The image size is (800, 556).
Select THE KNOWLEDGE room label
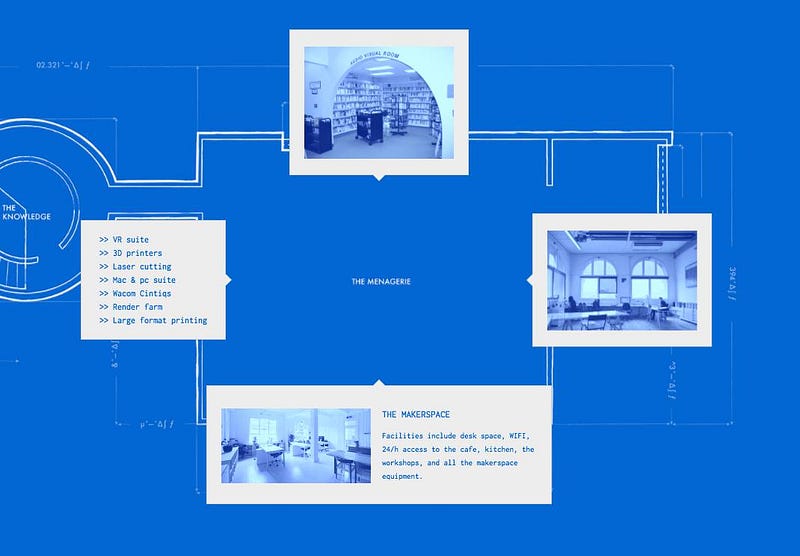(x=27, y=212)
